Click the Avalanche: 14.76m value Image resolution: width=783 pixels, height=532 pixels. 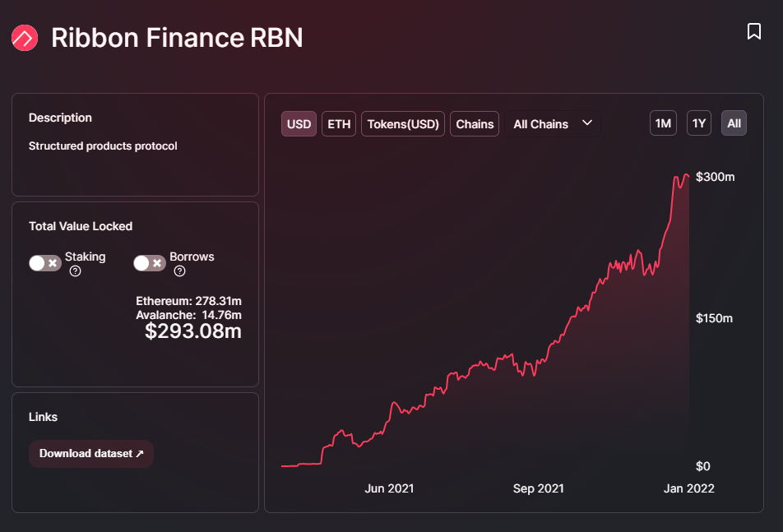click(189, 315)
